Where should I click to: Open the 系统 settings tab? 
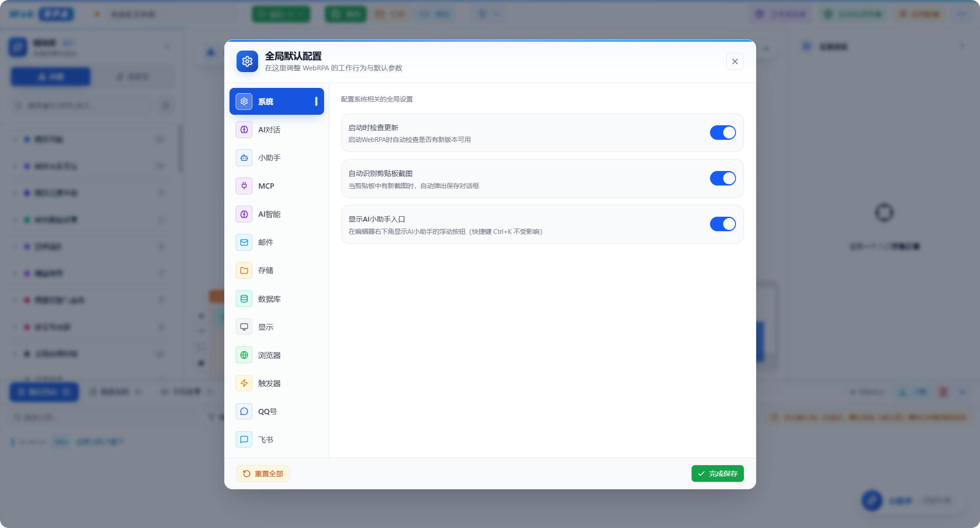277,102
